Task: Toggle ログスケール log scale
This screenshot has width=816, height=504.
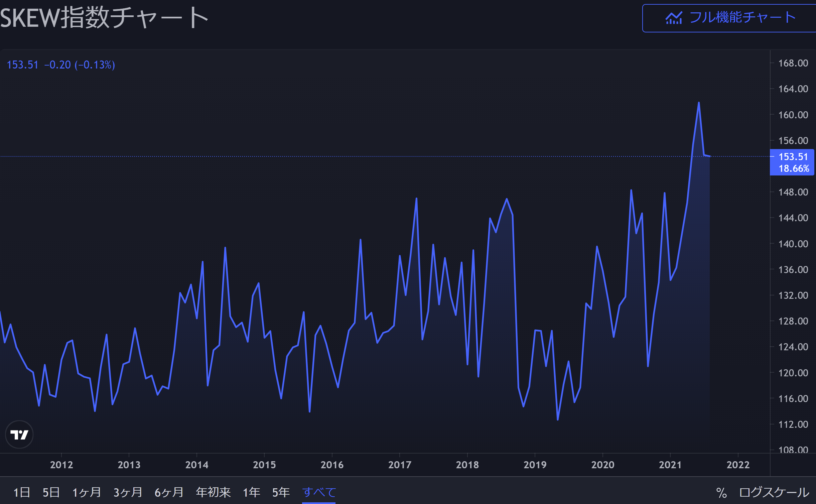Action: coord(774,493)
